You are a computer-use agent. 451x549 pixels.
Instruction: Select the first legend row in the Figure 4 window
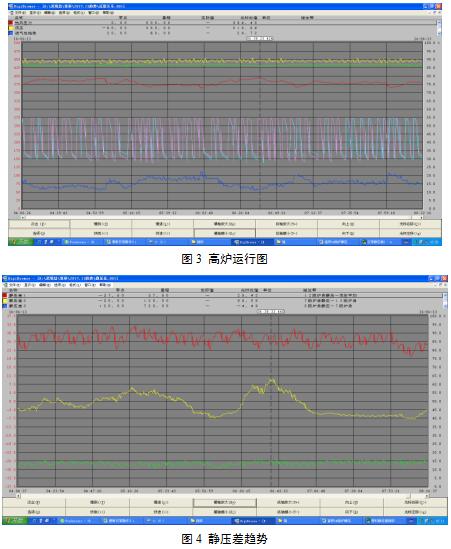(222, 296)
